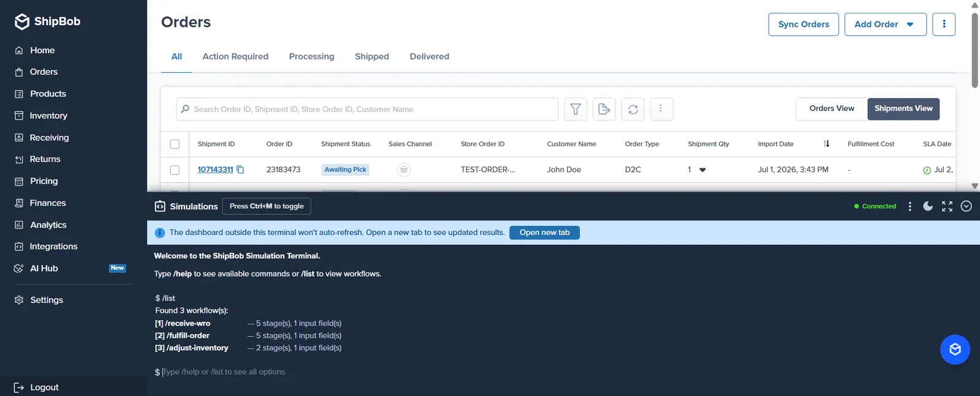Click the Store Order ID column header
This screenshot has height=396, width=980.
483,144
